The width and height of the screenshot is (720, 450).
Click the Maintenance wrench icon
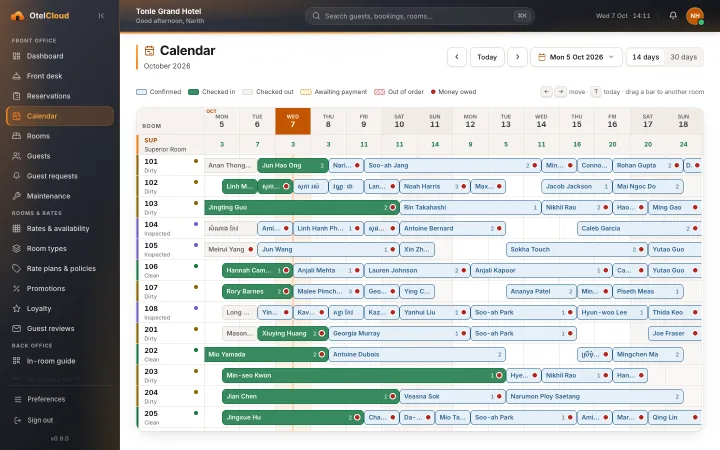[x=17, y=196]
